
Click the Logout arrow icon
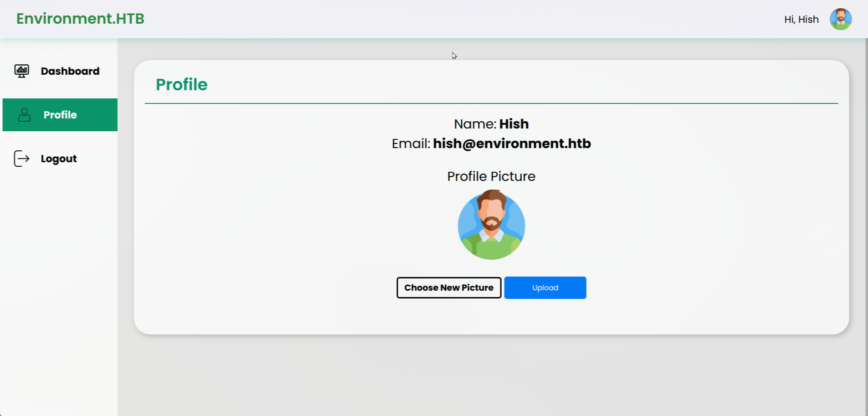(x=21, y=159)
